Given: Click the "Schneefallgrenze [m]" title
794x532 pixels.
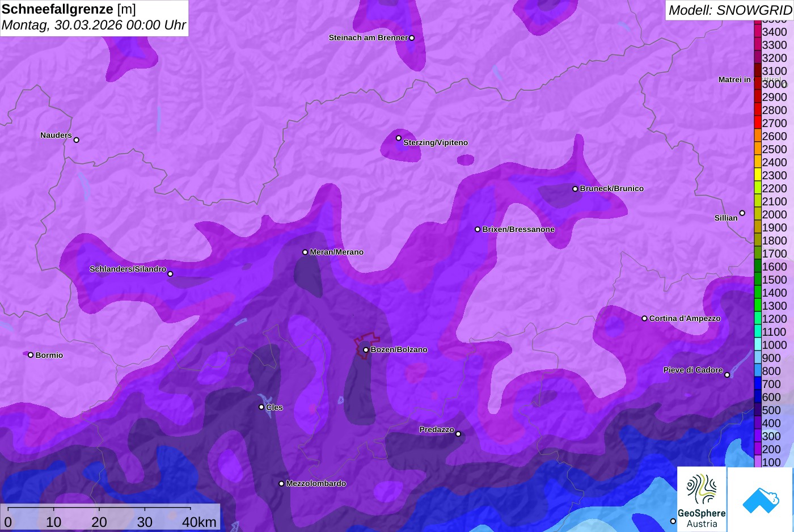Looking at the screenshot, I should pos(69,9).
